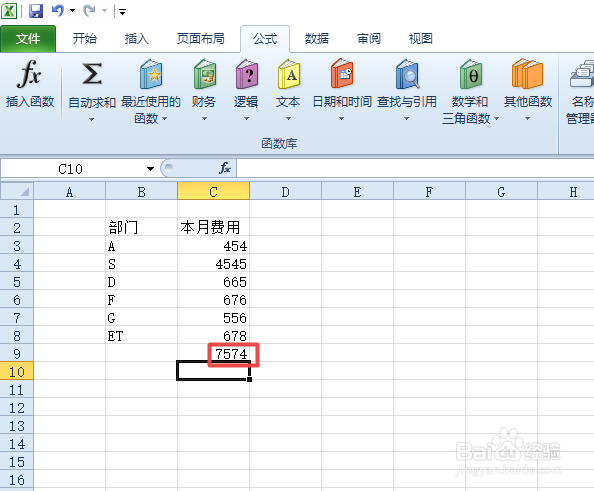Viewport: 594px width, 491px height.
Task: Click the Excel application icon
Action: (x=9, y=11)
